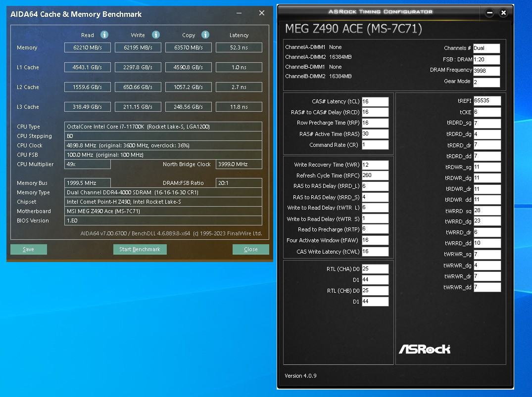This screenshot has height=397, width=532.
Task: Click the Memory Bus 1999.5 MHz field
Action: click(x=88, y=183)
